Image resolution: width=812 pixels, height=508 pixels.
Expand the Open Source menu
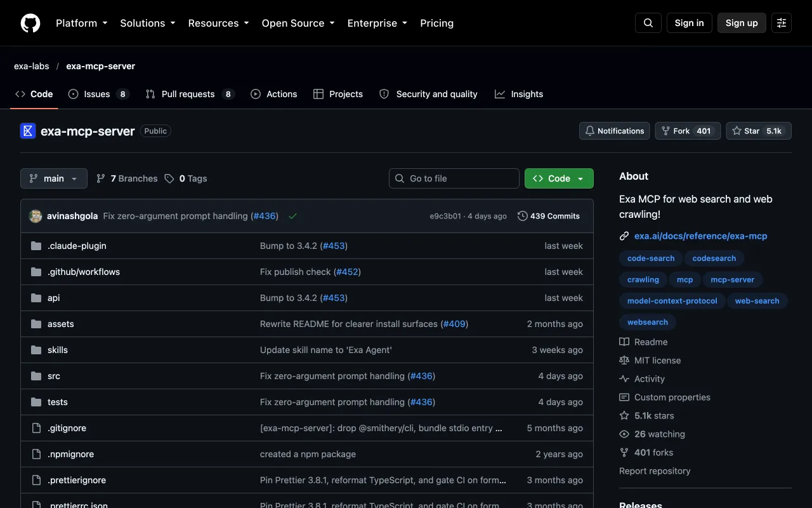(x=298, y=23)
